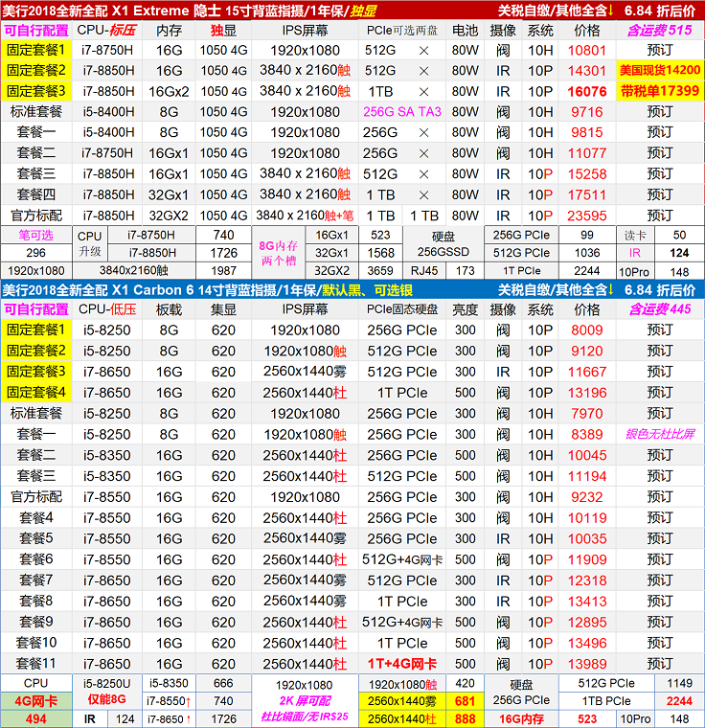Click the X1 Extreme title header row
Image resolution: width=705 pixels, height=728 pixels.
click(352, 10)
